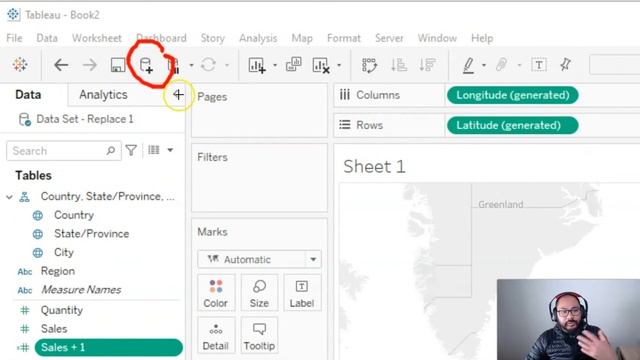
Task: Open the Window menu
Action: coord(437,38)
